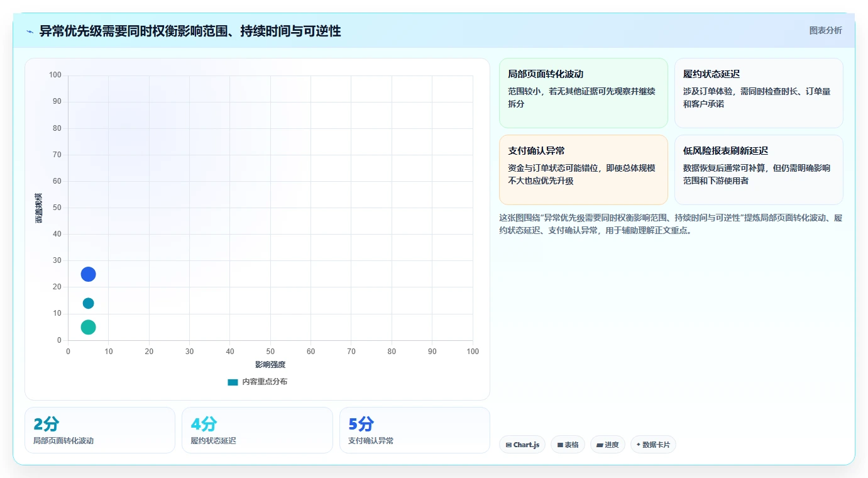Click the lightning bolt icon beside the title

coord(30,31)
